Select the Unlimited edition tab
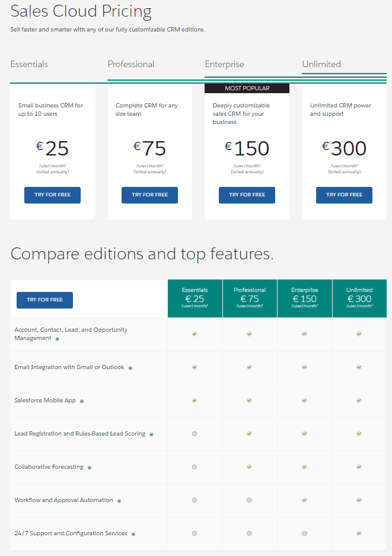392x556 pixels. 321,64
